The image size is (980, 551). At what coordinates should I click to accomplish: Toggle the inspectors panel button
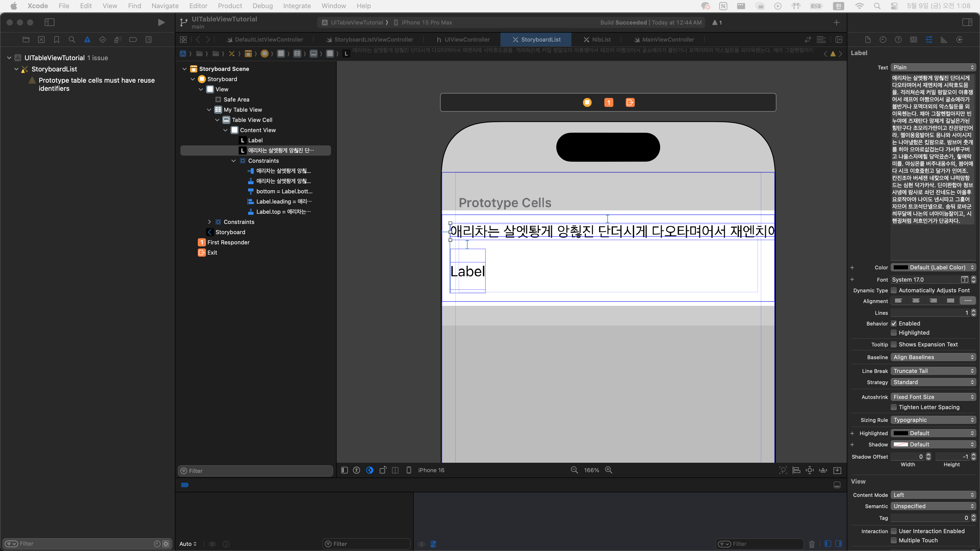point(967,22)
